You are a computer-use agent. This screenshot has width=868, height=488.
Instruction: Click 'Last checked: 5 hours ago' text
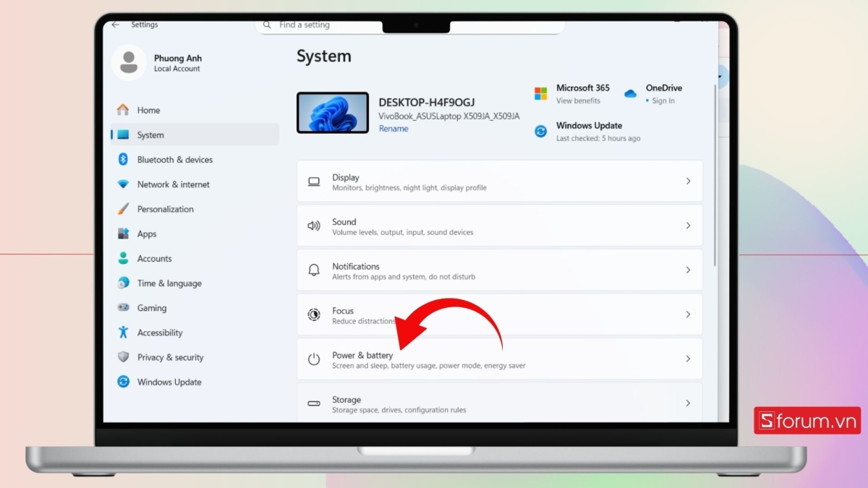tap(598, 138)
